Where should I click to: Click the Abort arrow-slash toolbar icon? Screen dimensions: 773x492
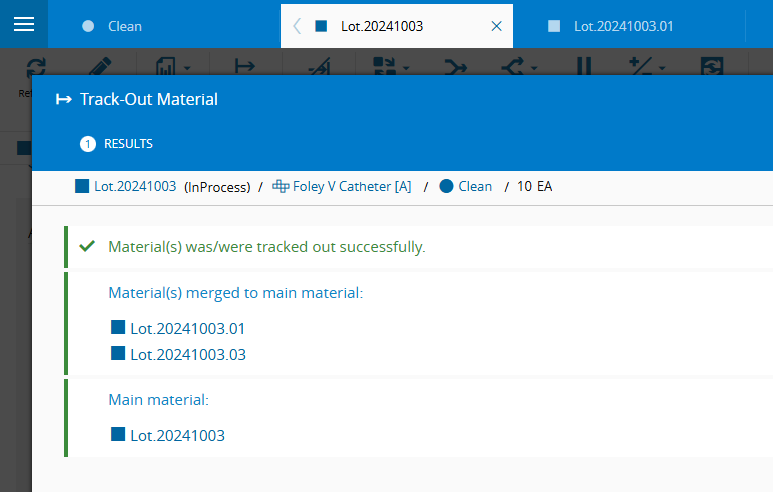(x=319, y=67)
